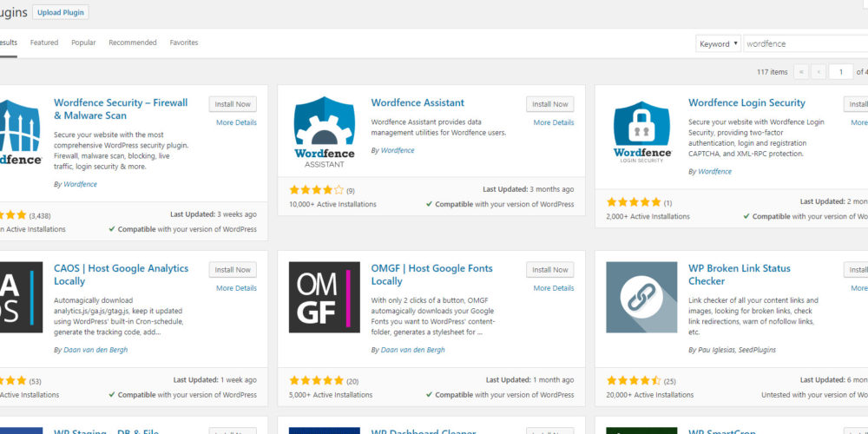The height and width of the screenshot is (434, 868).
Task: Go to first page of results
Action: 800,72
